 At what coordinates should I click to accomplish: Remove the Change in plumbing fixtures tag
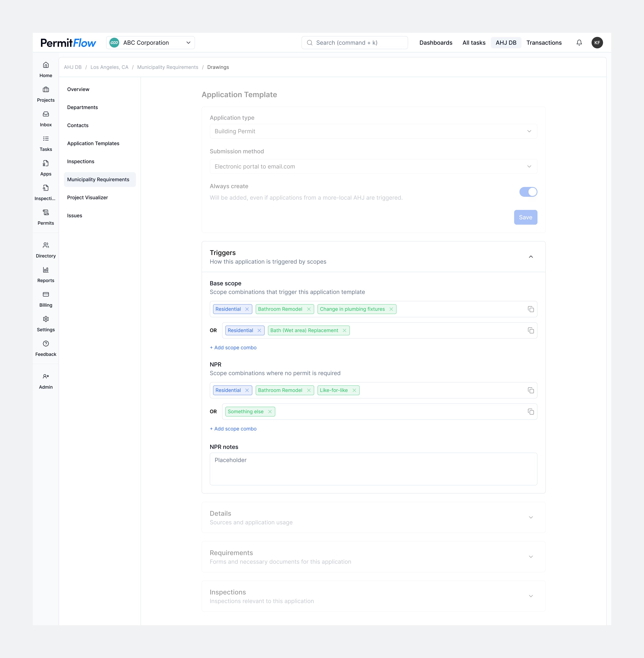coord(391,309)
